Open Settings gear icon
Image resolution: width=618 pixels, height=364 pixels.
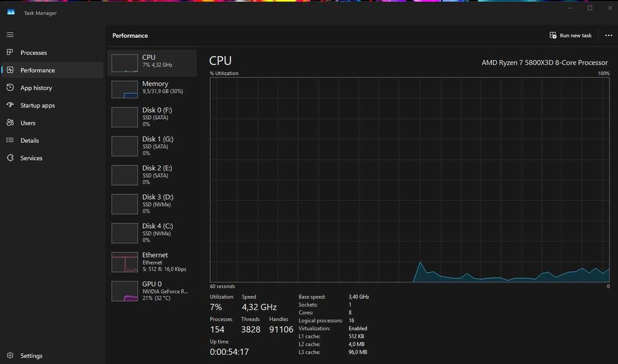[x=11, y=355]
